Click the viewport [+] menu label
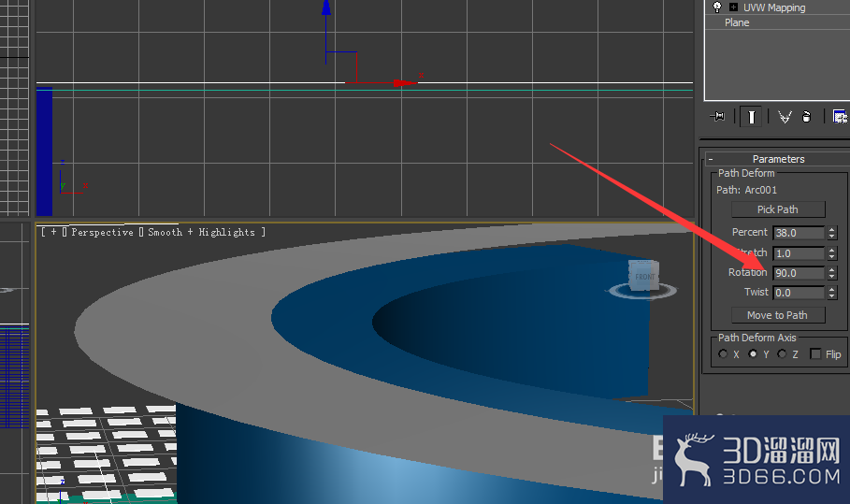Image resolution: width=850 pixels, height=504 pixels. (53, 232)
